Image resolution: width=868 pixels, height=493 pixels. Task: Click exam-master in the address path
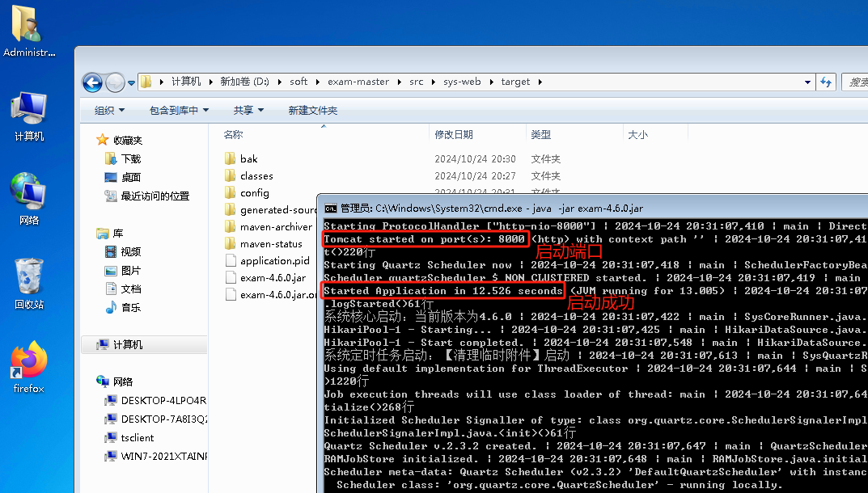click(358, 82)
